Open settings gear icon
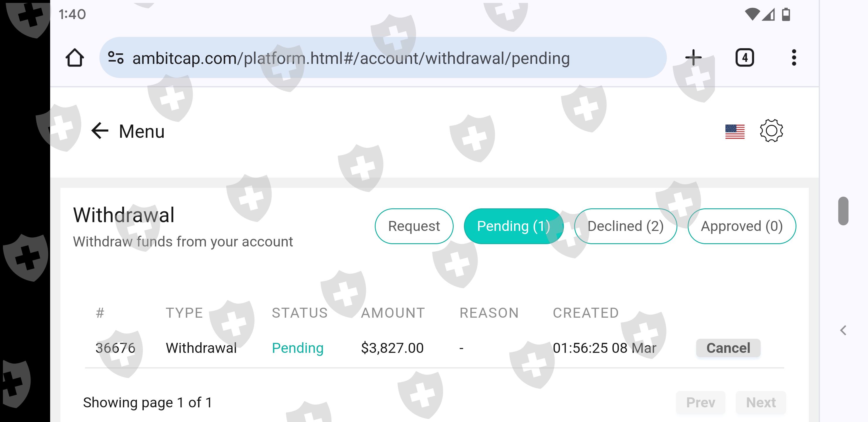Screen dimensions: 868x422 click(x=771, y=131)
